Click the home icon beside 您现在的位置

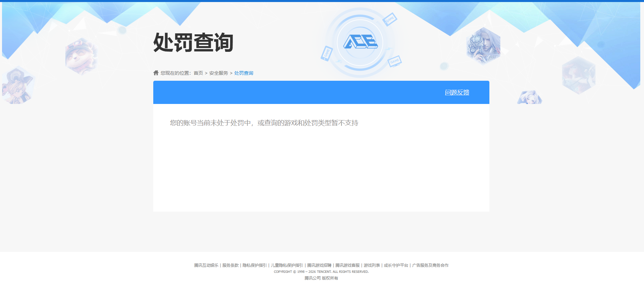point(156,73)
